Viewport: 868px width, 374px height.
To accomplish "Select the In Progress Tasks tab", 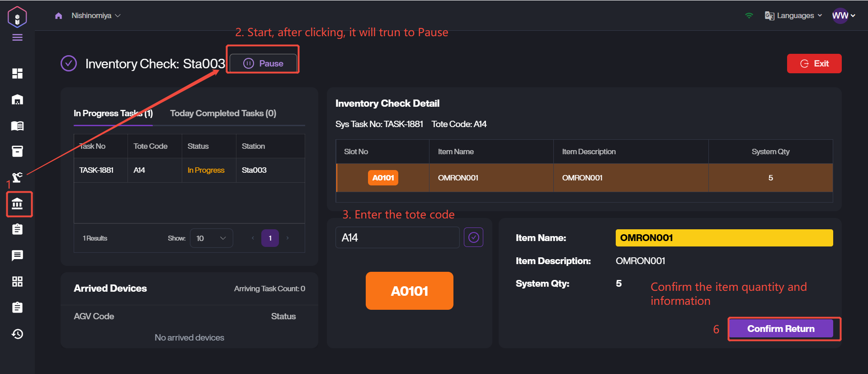I will click(x=113, y=113).
